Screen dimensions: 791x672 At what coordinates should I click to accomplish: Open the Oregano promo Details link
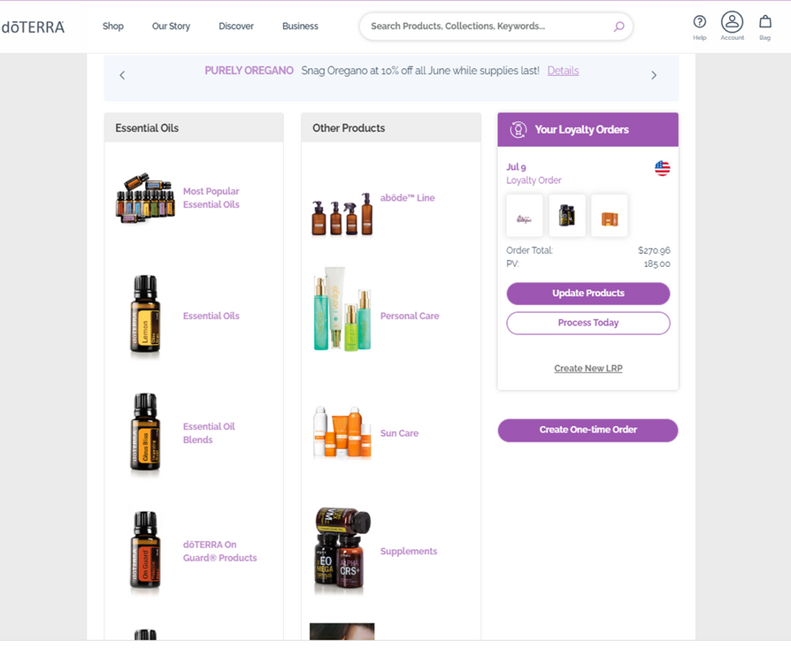click(x=563, y=71)
